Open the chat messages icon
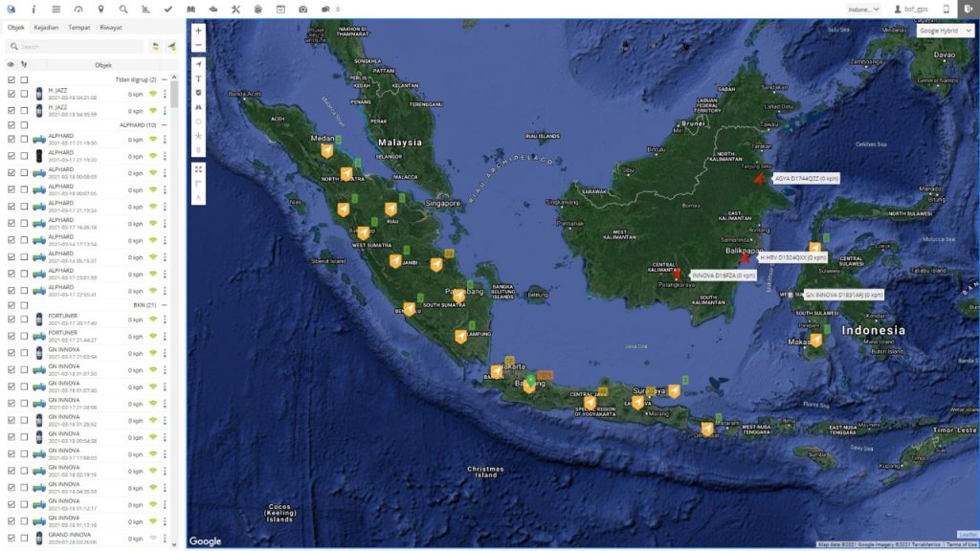 (x=325, y=9)
